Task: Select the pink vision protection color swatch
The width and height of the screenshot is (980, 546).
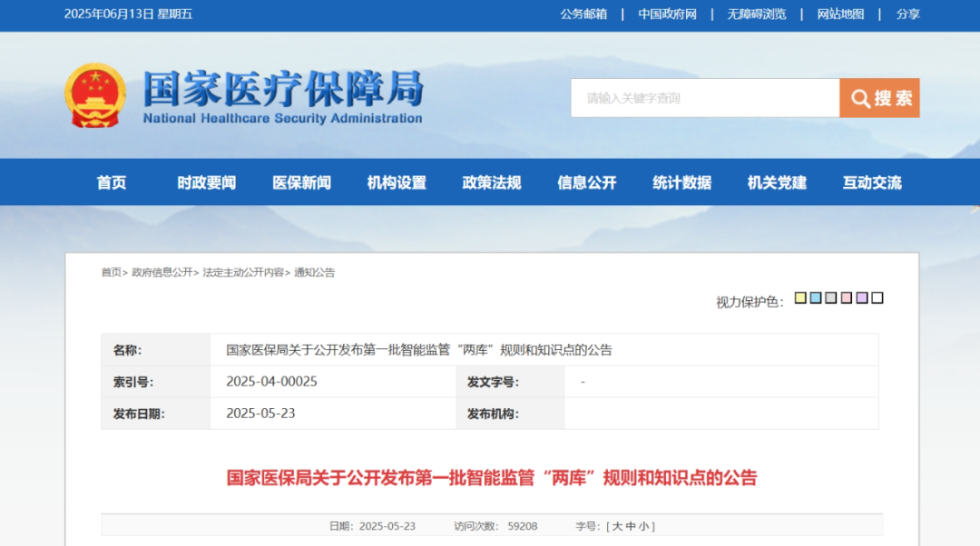Action: (x=846, y=297)
